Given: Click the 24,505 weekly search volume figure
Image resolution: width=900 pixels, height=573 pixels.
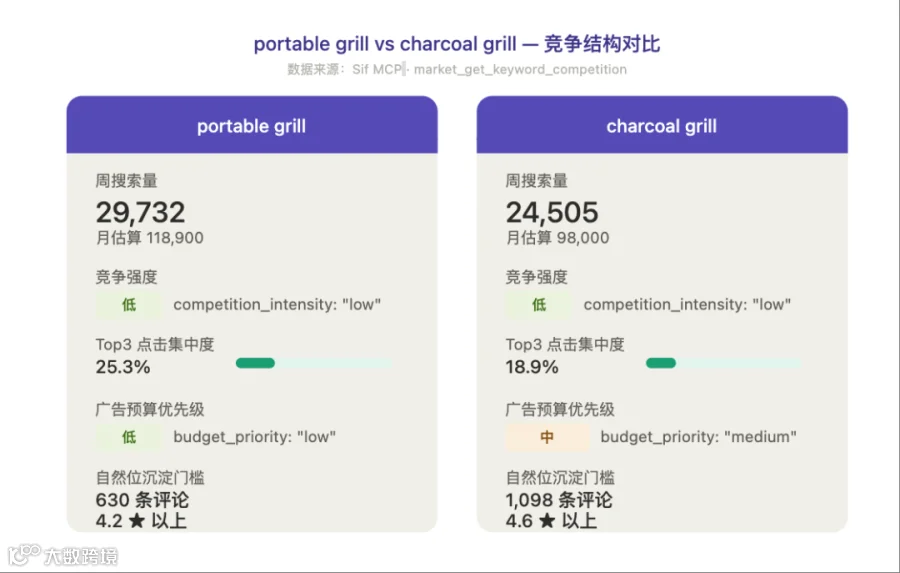Looking at the screenshot, I should 552,212.
